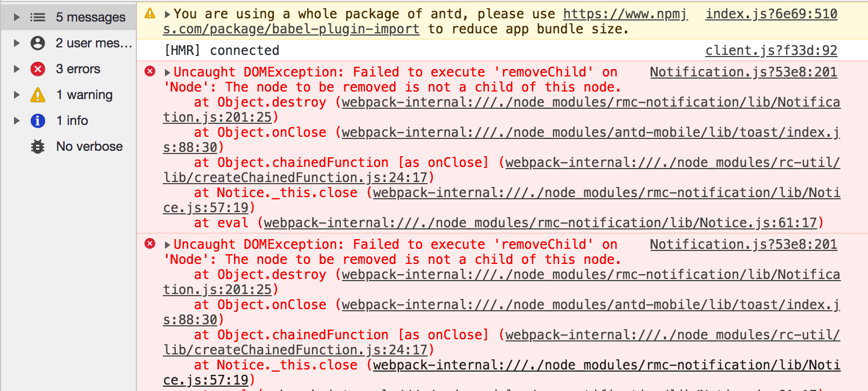Follow the client.js?f33d:92 source link
The width and height of the screenshot is (868, 391).
coord(771,50)
